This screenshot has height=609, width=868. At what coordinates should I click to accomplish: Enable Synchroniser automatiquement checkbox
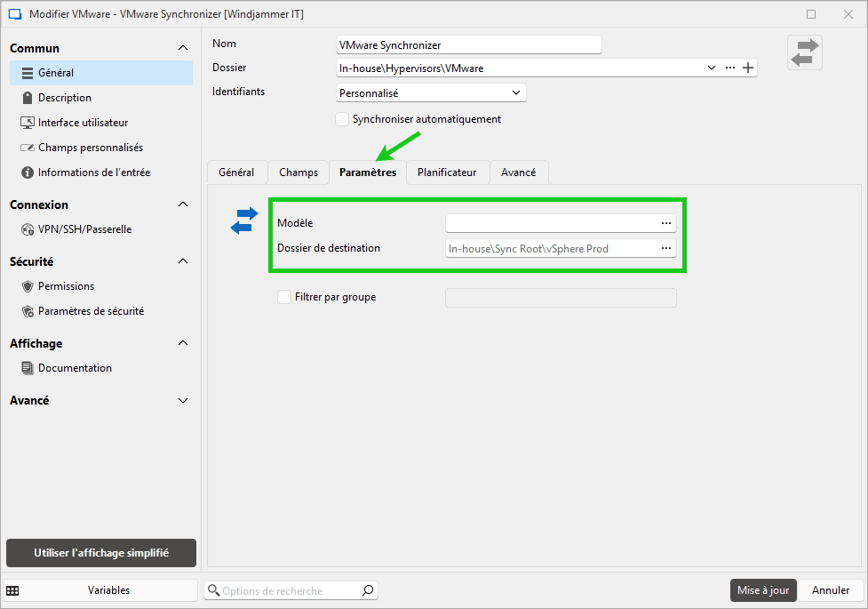tap(342, 119)
